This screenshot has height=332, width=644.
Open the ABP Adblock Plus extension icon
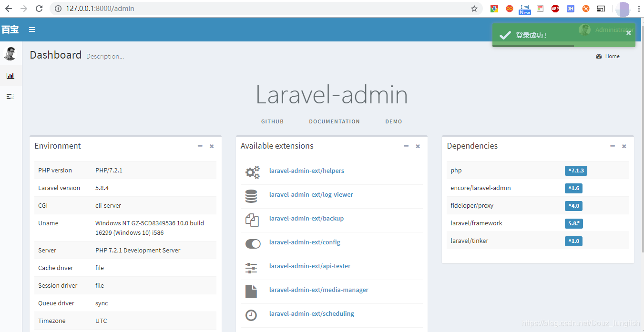(x=555, y=9)
